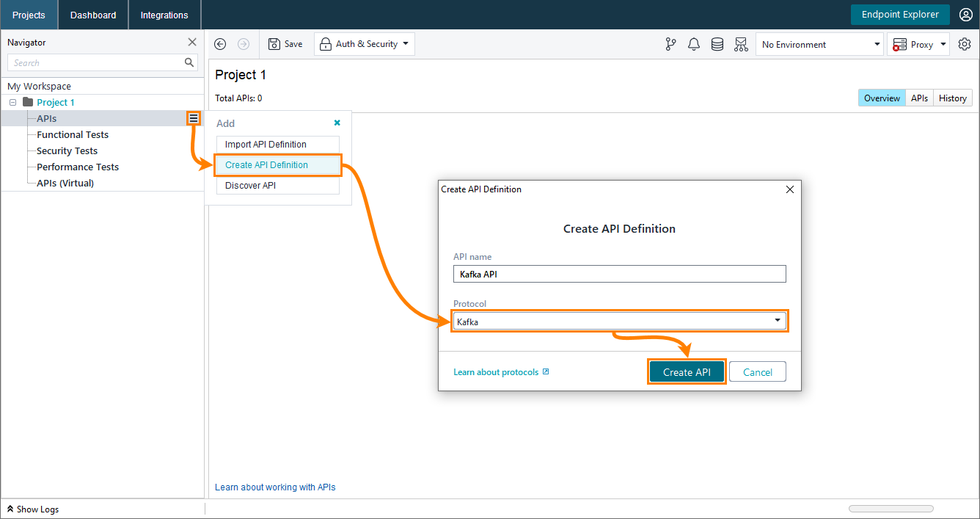Screen dimensions: 980x519
Task: Click the virtualization icon in the toolbar
Action: (x=740, y=44)
